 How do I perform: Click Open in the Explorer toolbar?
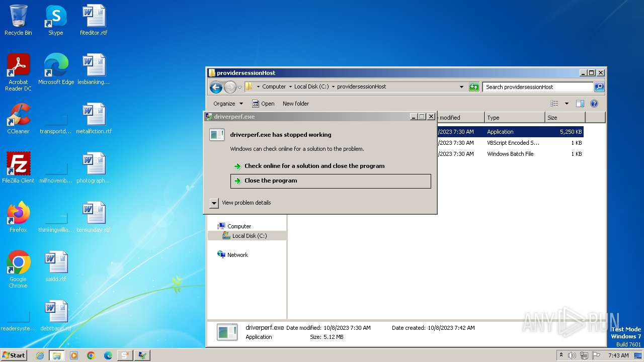point(263,104)
